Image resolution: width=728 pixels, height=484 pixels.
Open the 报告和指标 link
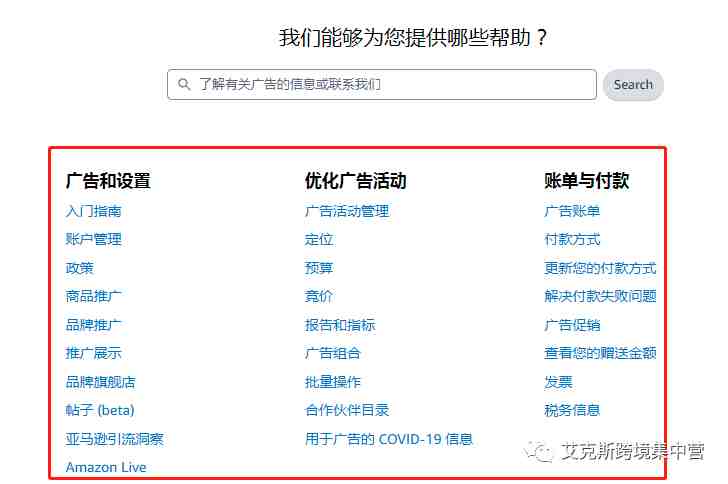[x=340, y=325]
